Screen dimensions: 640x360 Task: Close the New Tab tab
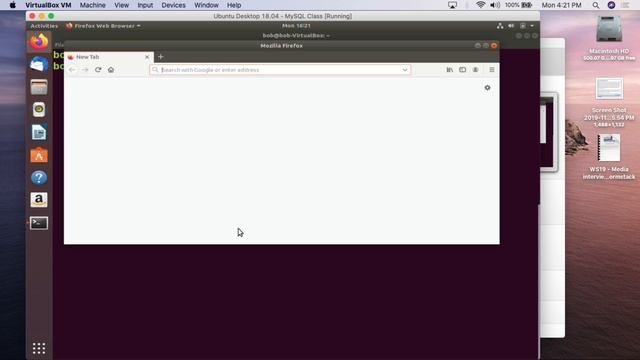(x=147, y=57)
